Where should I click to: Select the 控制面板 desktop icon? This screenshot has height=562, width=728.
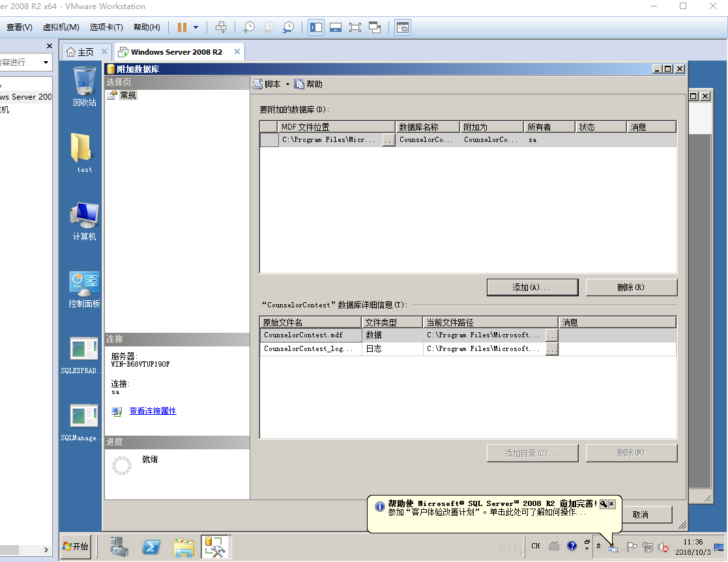84,290
